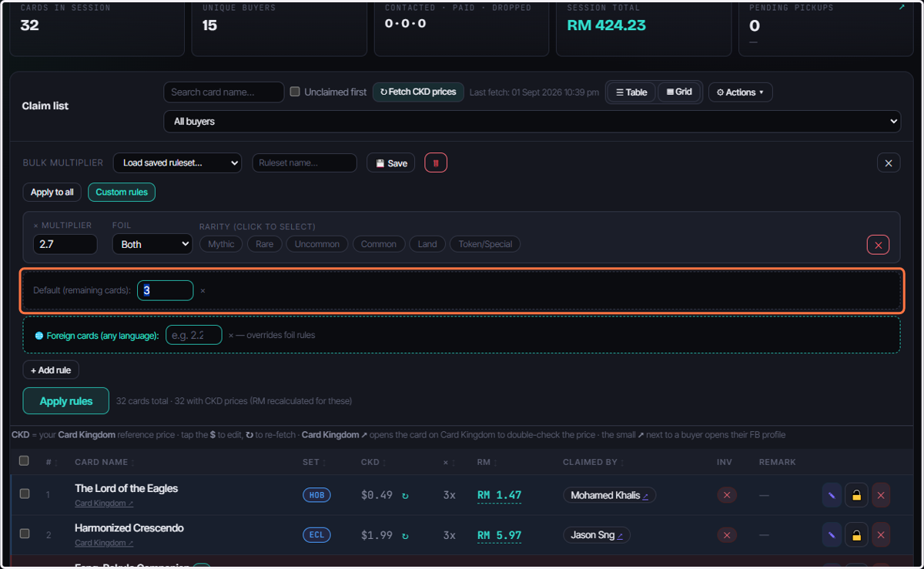The image size is (924, 569).
Task: Open Card Kingdom link under Lord of the Eagles
Action: click(104, 504)
